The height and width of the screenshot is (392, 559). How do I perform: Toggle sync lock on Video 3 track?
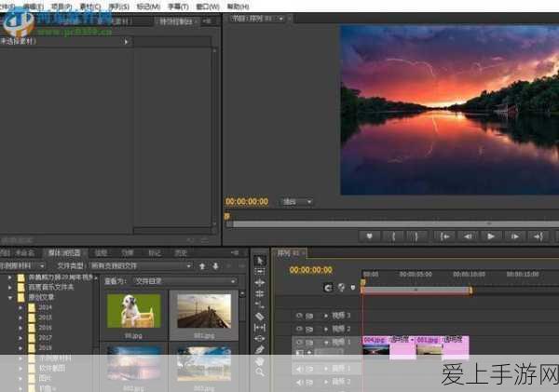tap(309, 316)
